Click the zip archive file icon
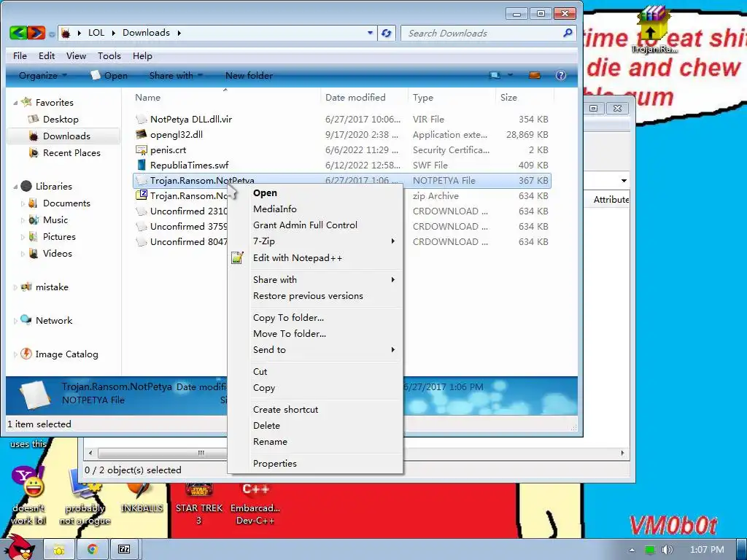Image resolution: width=747 pixels, height=560 pixels. tap(141, 195)
